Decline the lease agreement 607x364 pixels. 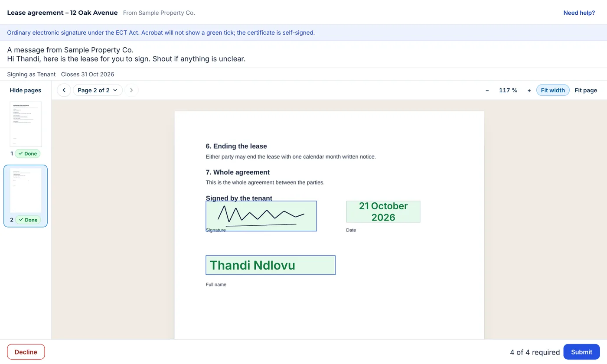tap(26, 352)
